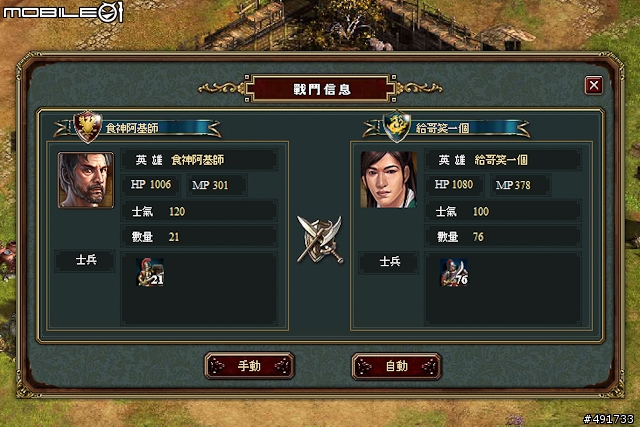
Task: Click the HP 1080 stat field
Action: tap(455, 185)
